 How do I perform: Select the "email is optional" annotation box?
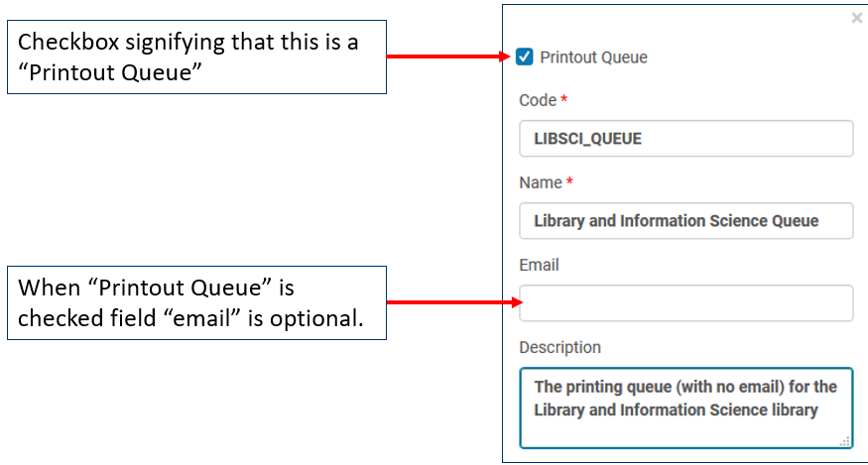(196, 302)
